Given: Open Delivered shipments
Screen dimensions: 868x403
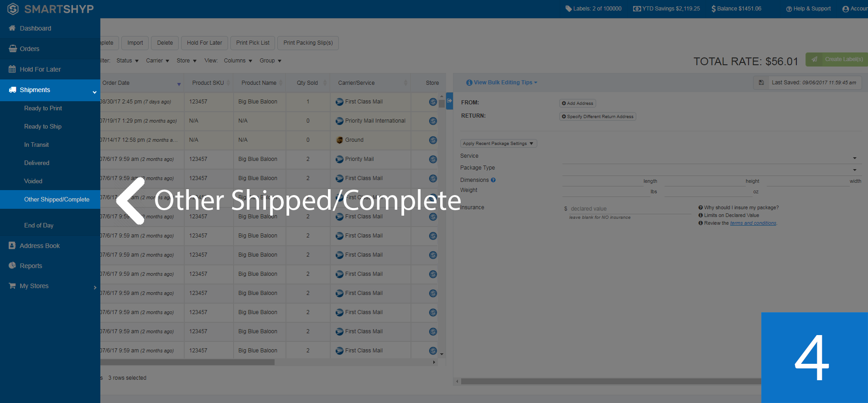Looking at the screenshot, I should pos(36,163).
